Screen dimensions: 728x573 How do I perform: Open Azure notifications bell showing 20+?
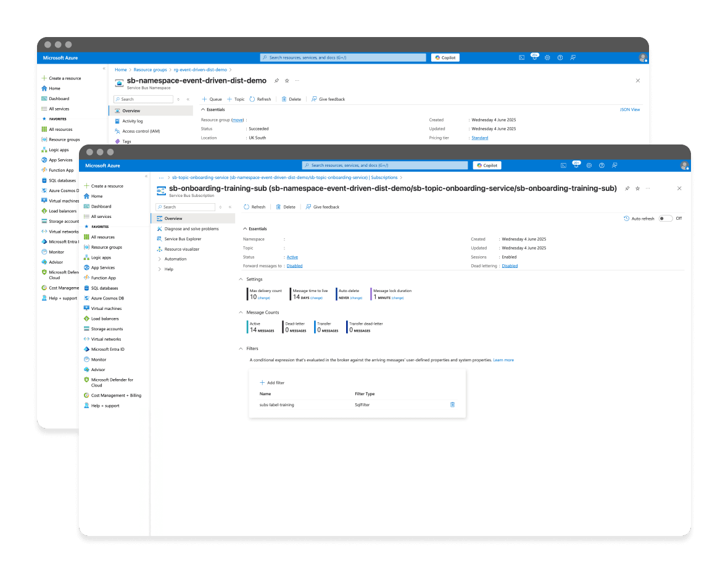click(x=576, y=165)
